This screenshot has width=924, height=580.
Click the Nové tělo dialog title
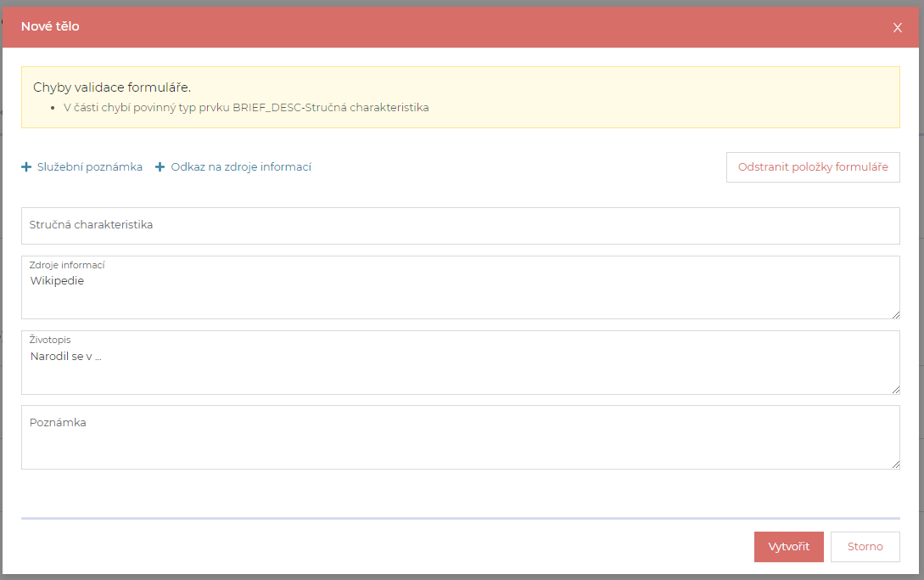click(50, 26)
